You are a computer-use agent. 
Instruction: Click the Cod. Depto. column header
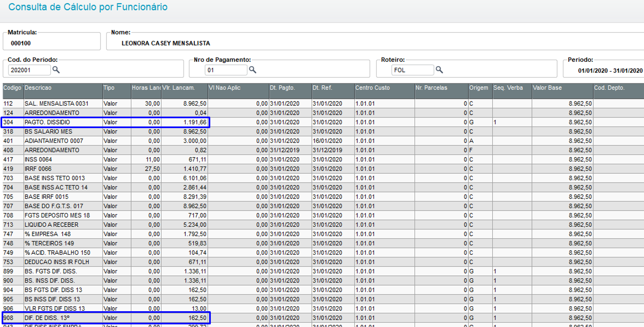point(618,91)
